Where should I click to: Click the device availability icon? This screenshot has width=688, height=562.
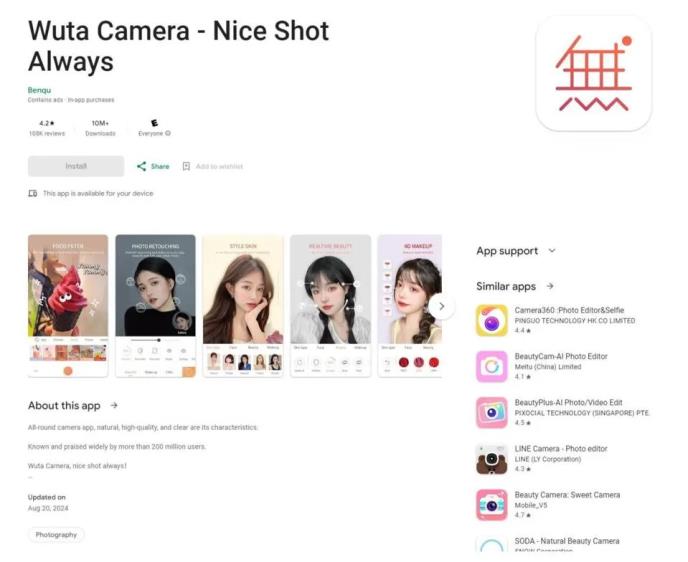click(x=32, y=193)
